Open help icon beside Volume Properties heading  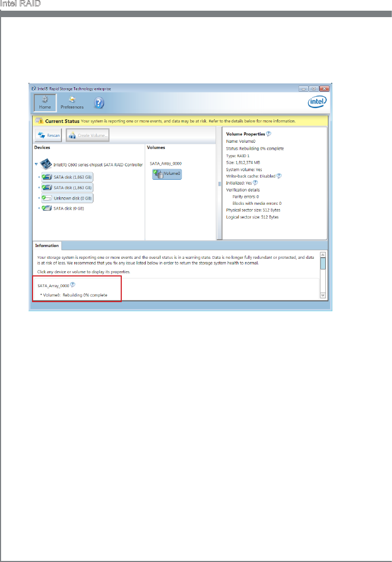(x=269, y=134)
